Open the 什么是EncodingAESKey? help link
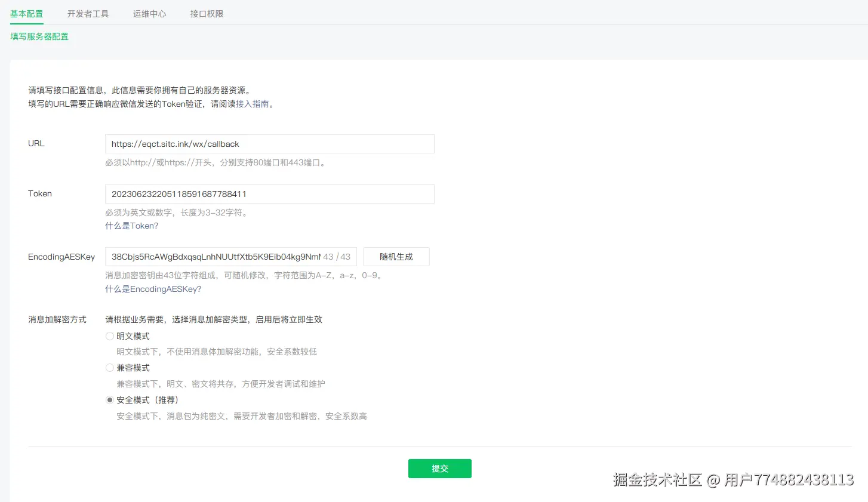Image resolution: width=868 pixels, height=502 pixels. pyautogui.click(x=153, y=289)
